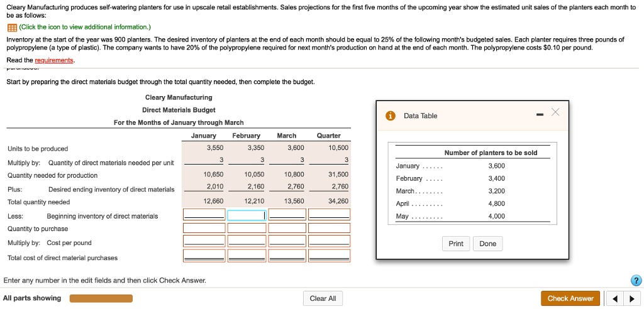The height and width of the screenshot is (309, 644).
Task: Click the Data Table info icon
Action: click(390, 116)
